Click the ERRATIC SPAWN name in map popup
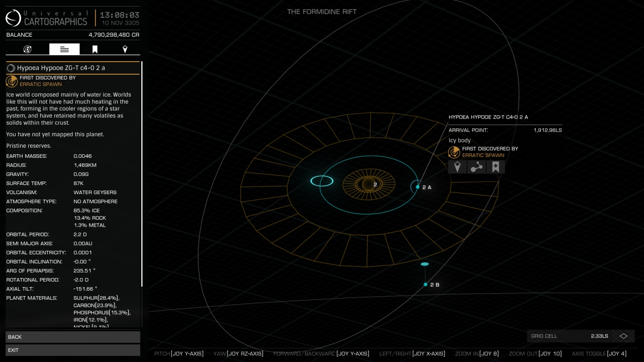 coord(484,155)
